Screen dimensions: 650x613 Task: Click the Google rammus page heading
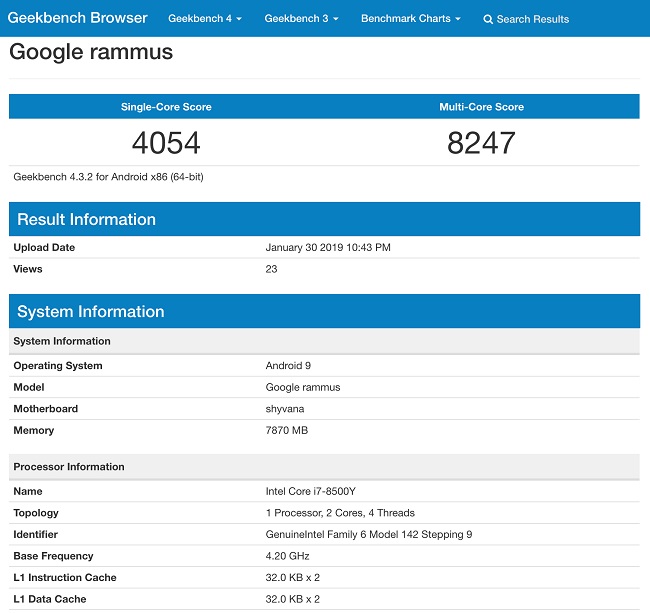[x=91, y=53]
